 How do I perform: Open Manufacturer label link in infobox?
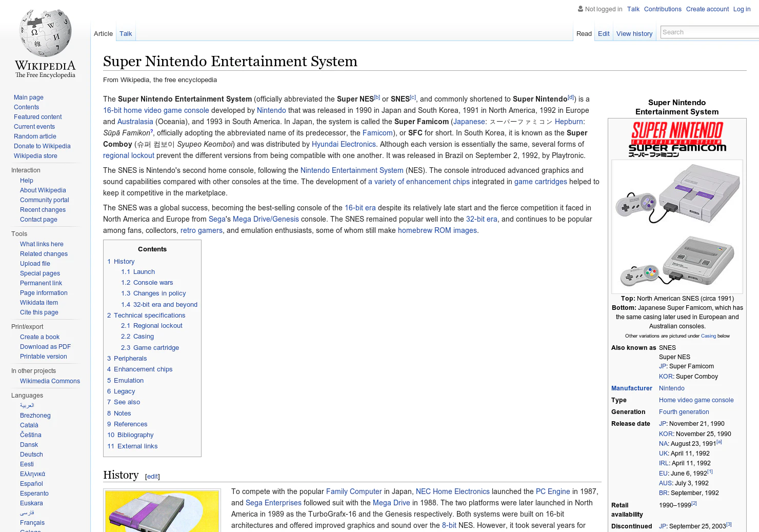coord(632,388)
